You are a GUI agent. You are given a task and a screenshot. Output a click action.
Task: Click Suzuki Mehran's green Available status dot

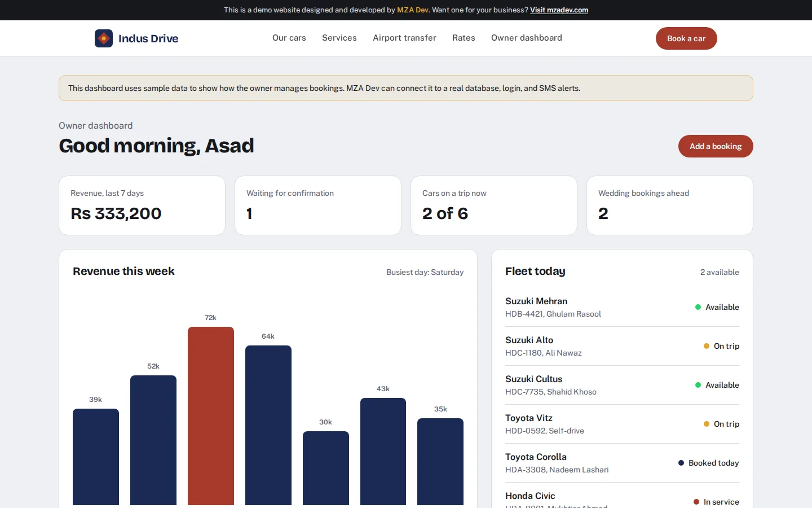pos(698,307)
